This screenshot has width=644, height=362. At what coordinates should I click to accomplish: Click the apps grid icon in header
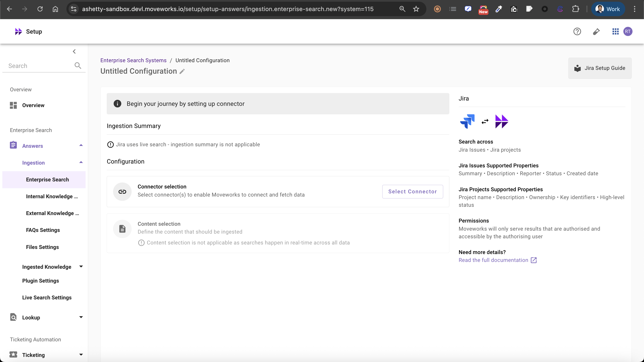[x=615, y=32]
